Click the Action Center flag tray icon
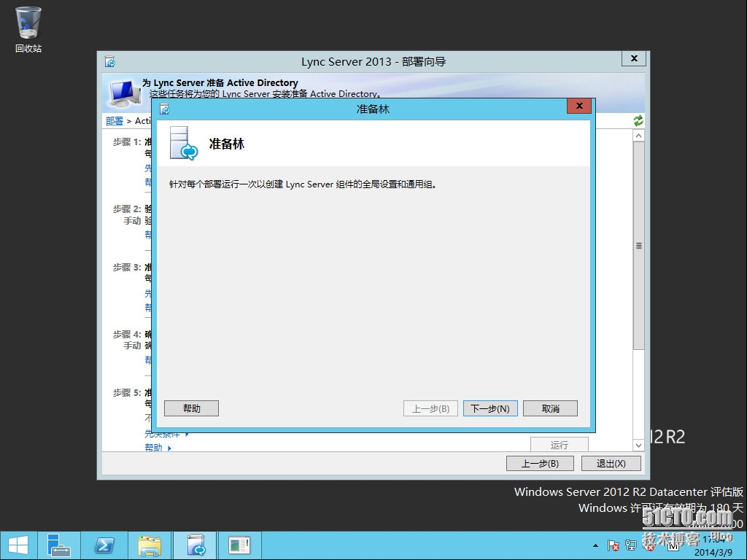Screen dimensions: 747x560 tap(613, 545)
